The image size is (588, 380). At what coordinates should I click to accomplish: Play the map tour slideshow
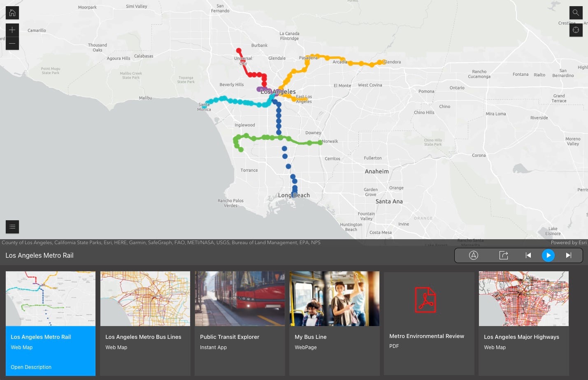click(548, 255)
